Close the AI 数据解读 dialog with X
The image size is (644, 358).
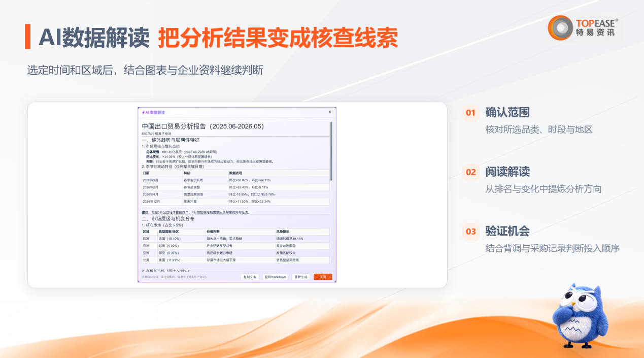pos(330,112)
